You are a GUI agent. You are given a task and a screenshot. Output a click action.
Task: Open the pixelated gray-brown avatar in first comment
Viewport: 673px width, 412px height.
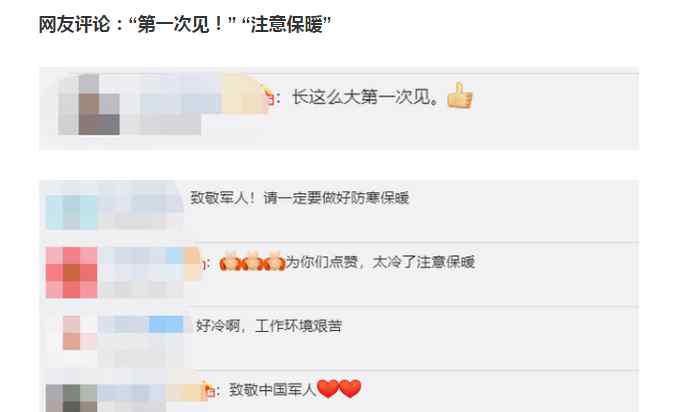pos(89,104)
